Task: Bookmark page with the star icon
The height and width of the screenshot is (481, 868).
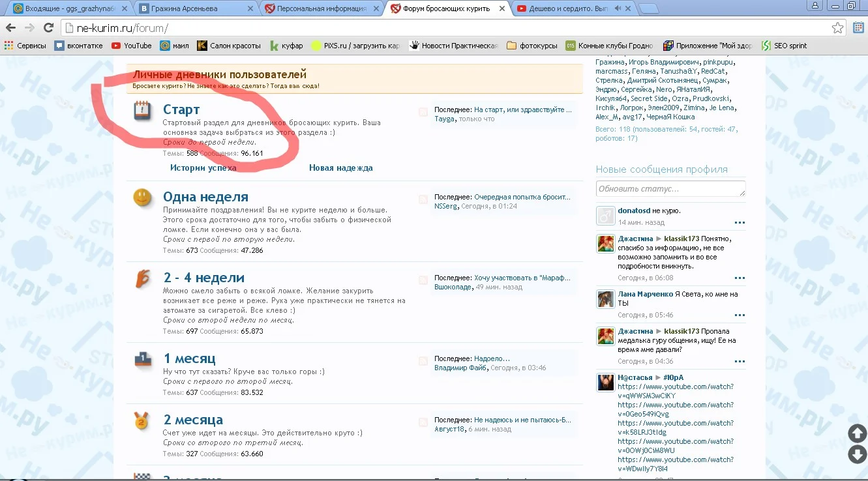Action: [x=837, y=28]
